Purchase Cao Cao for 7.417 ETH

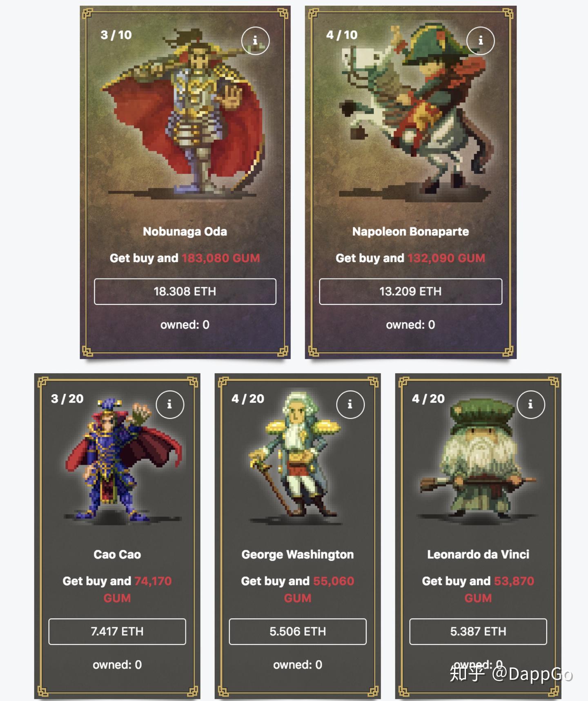coord(117,632)
